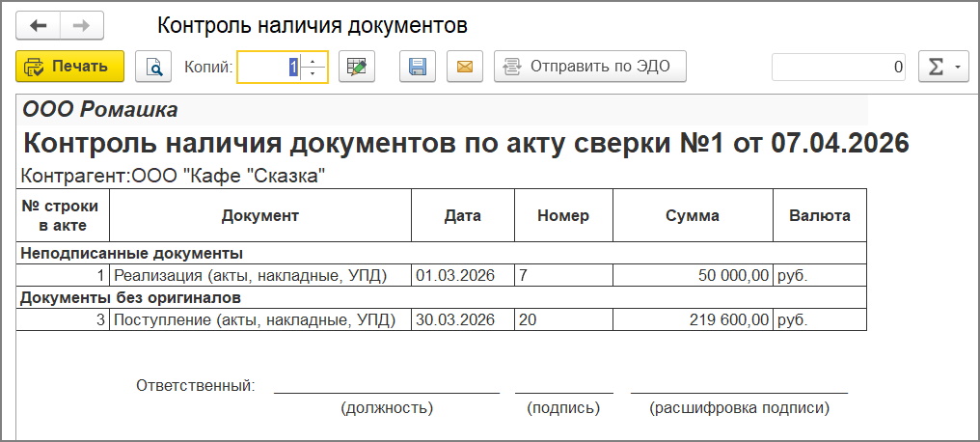Viewport: 980px width, 442px height.
Task: Click the Документ column header
Action: tap(260, 215)
